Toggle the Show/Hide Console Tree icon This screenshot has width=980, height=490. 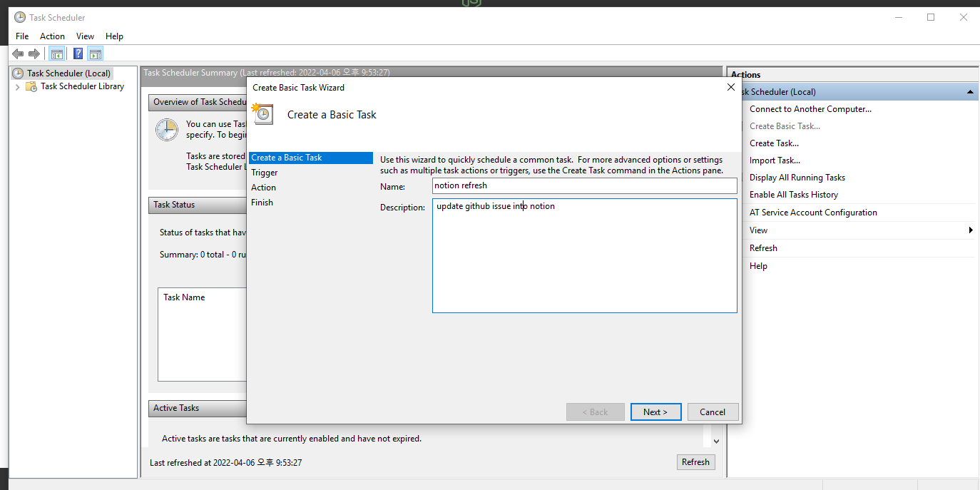[x=56, y=54]
